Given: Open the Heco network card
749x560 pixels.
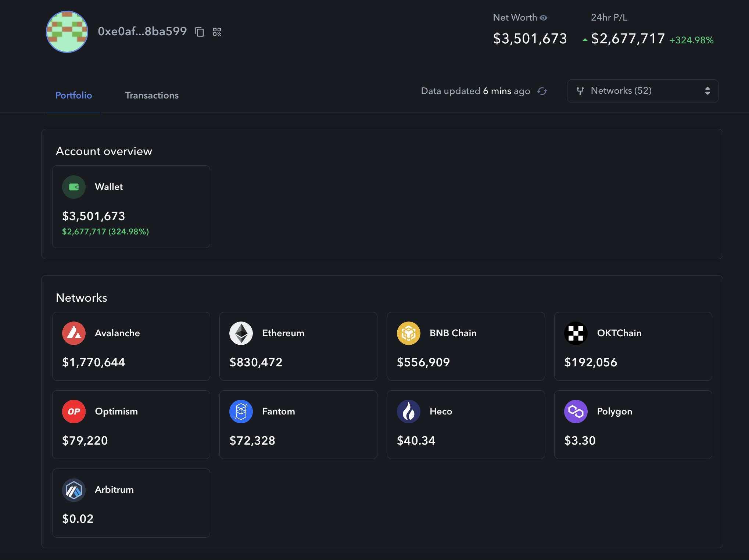Looking at the screenshot, I should (x=465, y=424).
